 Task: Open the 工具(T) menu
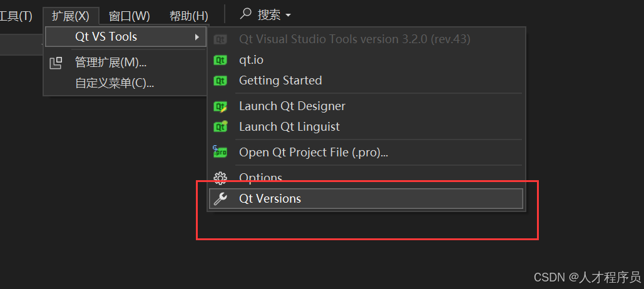pos(15,15)
